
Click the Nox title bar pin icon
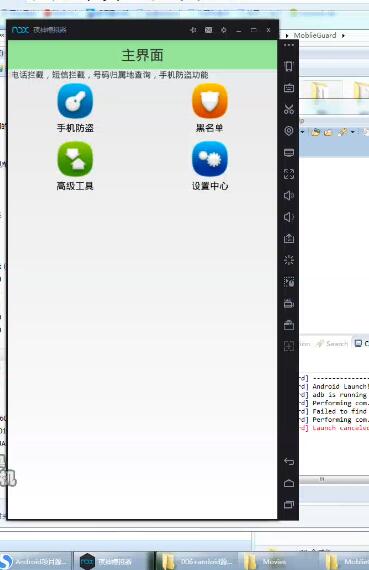click(x=193, y=30)
